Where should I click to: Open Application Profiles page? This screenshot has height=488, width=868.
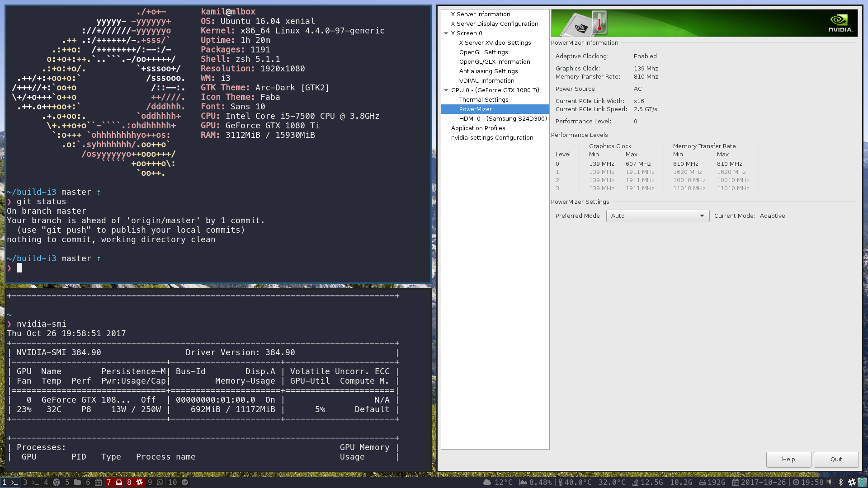[478, 128]
